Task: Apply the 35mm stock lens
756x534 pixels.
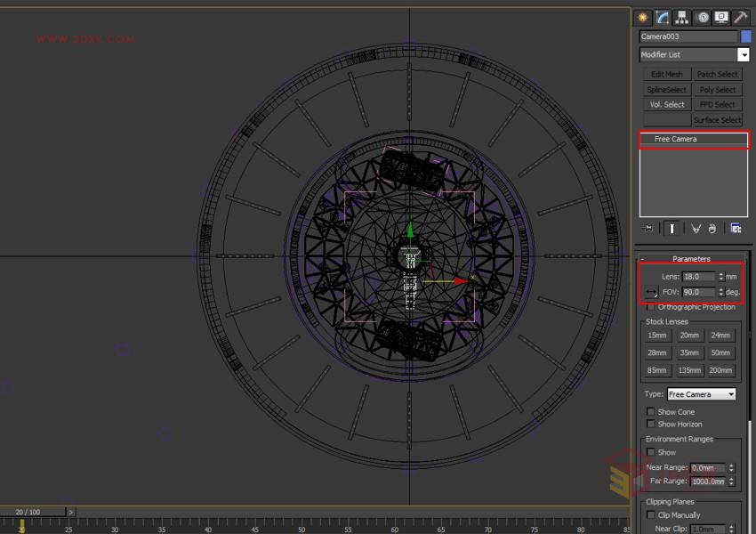Action: pos(688,352)
